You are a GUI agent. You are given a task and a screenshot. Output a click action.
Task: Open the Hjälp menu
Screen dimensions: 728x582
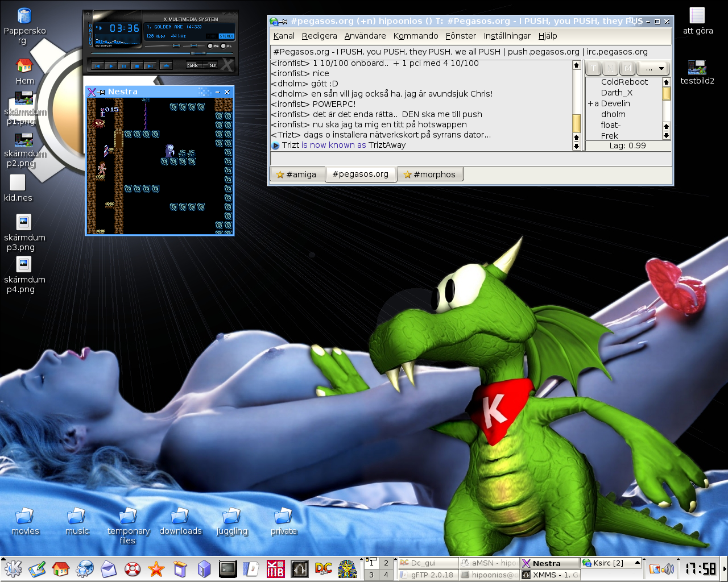548,36
